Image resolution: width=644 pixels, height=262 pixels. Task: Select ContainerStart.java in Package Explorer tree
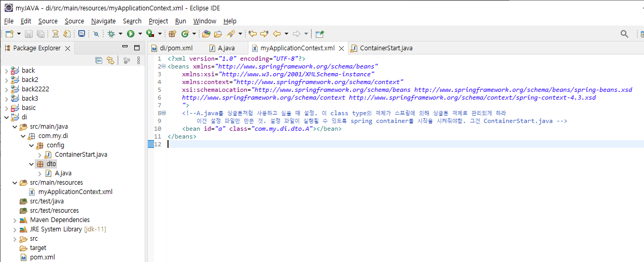tap(81, 155)
